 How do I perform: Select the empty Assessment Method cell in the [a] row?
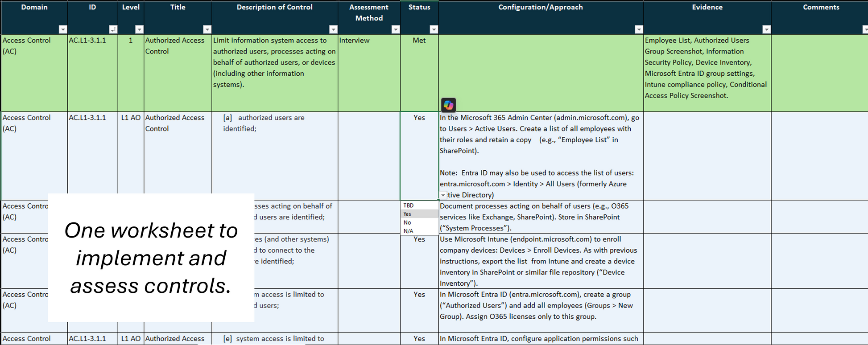(369, 156)
